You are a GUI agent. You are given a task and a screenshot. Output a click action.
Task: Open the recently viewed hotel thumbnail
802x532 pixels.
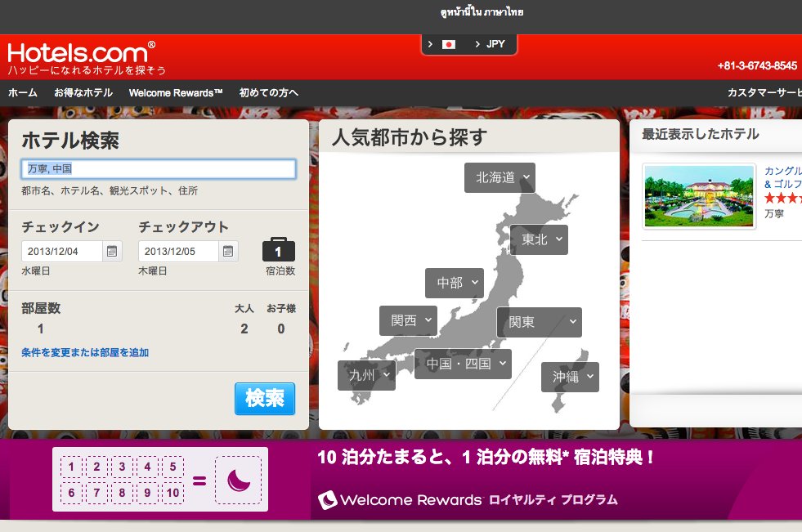(x=699, y=196)
